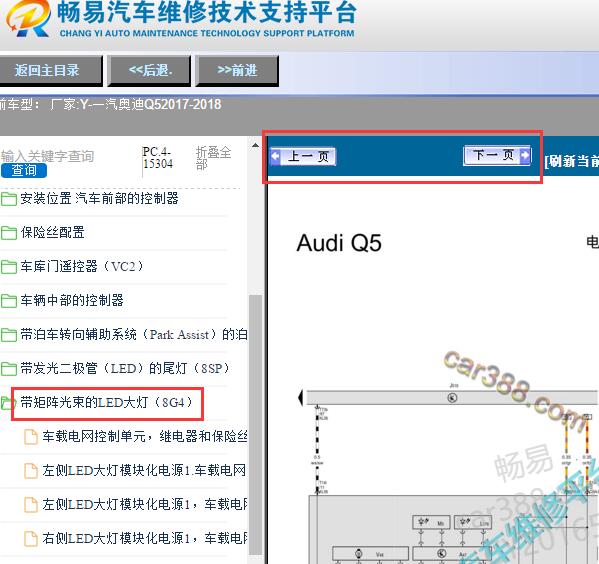
Task: Click the 畅易 platform logo icon
Action: [x=28, y=18]
